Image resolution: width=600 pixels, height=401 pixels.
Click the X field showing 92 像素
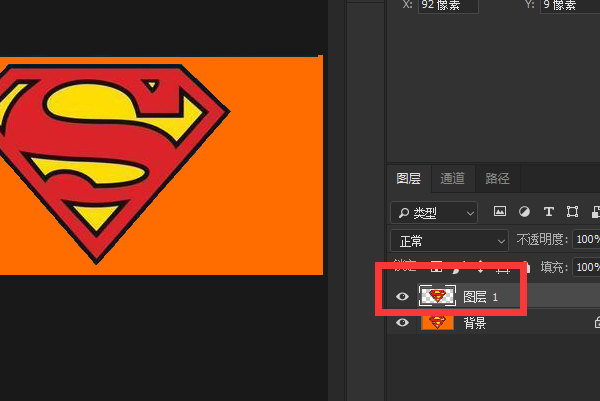448,5
